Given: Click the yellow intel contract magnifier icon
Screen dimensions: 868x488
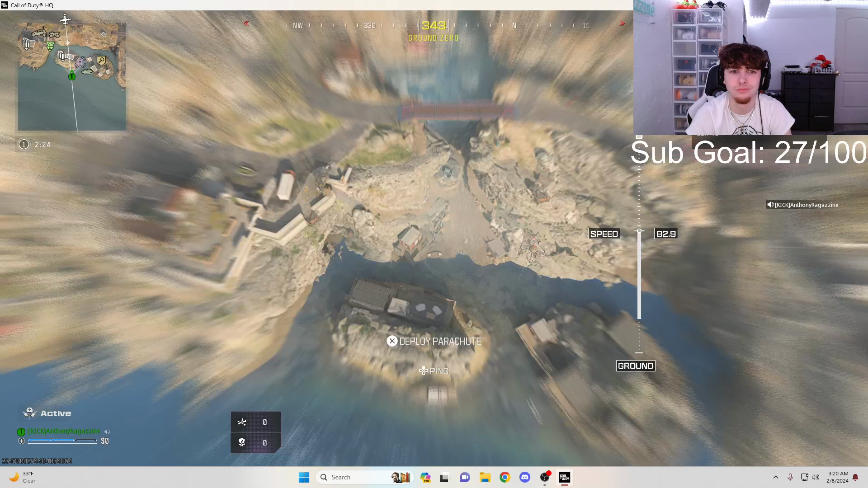Looking at the screenshot, I should click(x=101, y=60).
